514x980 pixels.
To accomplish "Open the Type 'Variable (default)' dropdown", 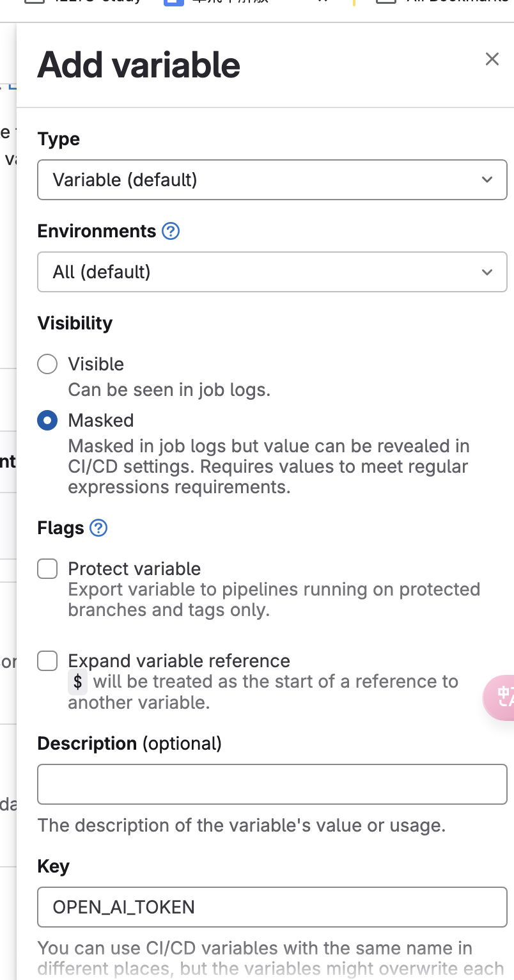I will pos(256,180).
